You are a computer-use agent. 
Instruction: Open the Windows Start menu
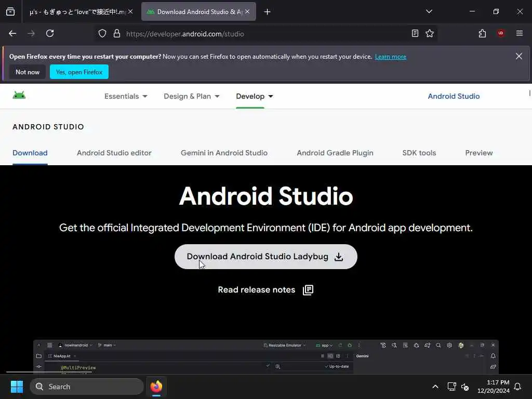17,387
